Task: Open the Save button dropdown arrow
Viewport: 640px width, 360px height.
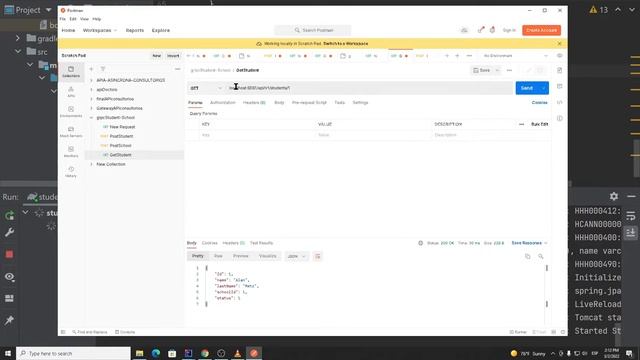Action: 497,70
